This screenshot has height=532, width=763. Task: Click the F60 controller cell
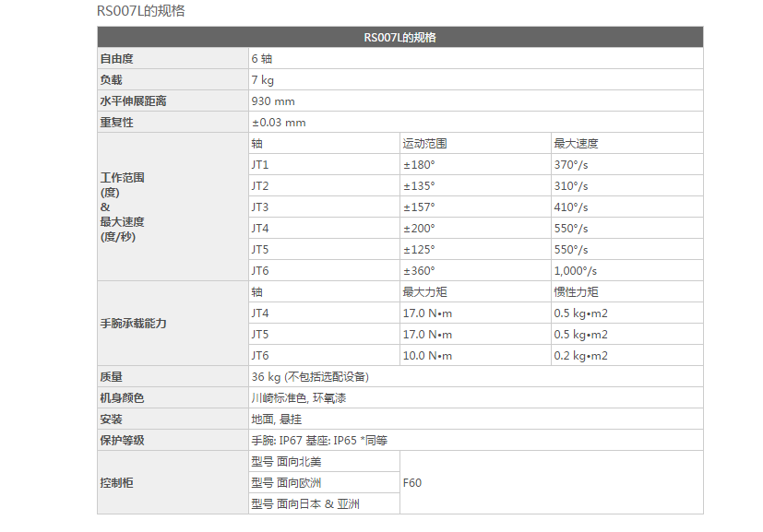[x=412, y=482]
